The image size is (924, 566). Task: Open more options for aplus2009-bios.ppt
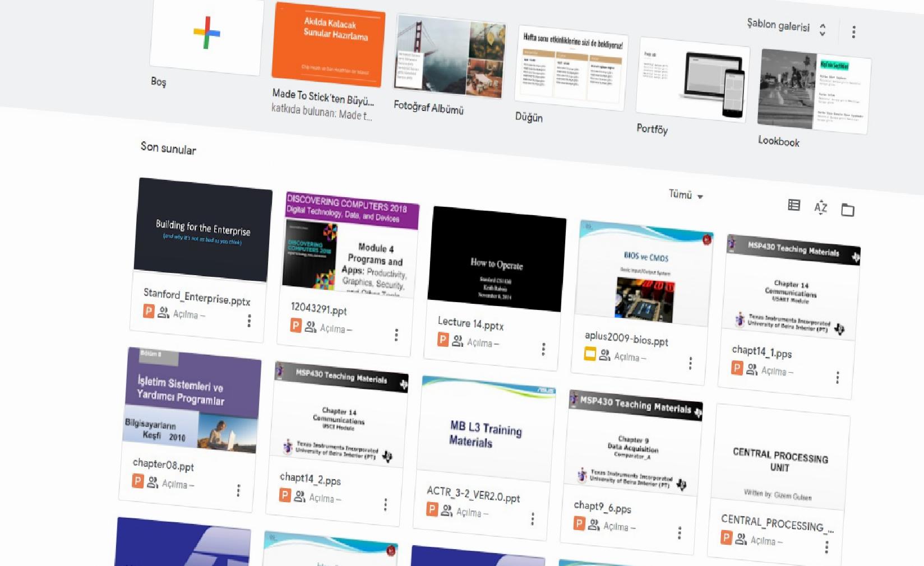coord(690,363)
